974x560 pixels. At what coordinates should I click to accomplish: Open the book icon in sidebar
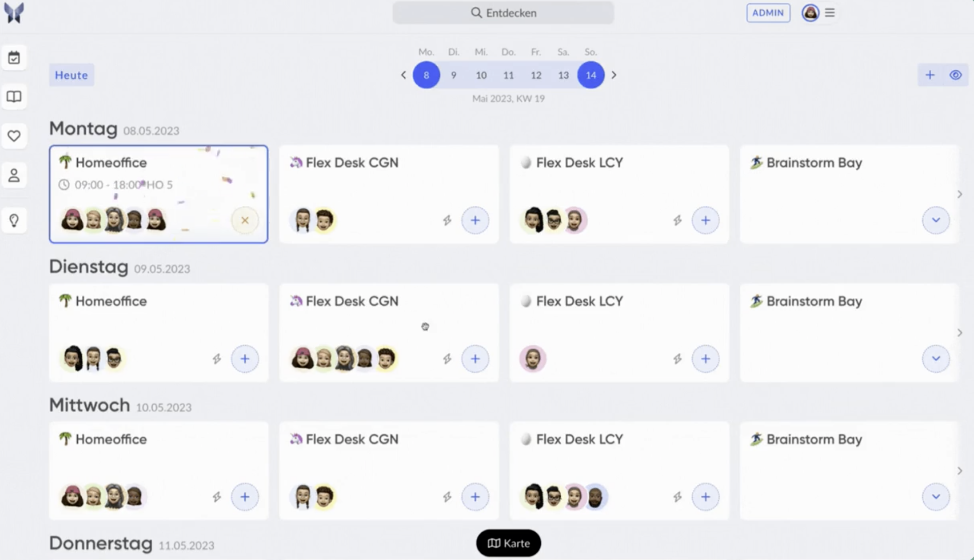pos(14,97)
